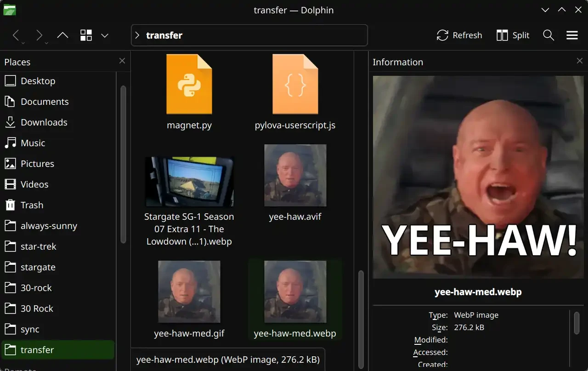Select the transfer folder bookmark
588x371 pixels.
pos(58,350)
